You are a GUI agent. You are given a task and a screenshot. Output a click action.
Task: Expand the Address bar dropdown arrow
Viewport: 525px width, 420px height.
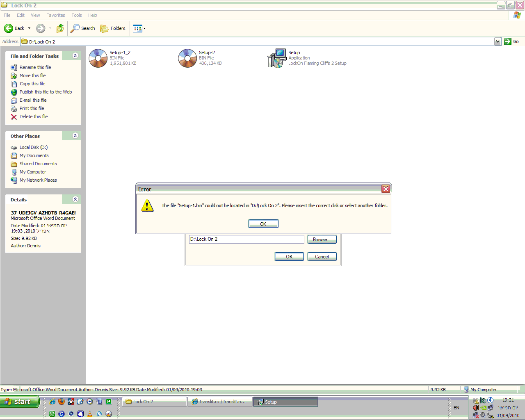pos(498,41)
